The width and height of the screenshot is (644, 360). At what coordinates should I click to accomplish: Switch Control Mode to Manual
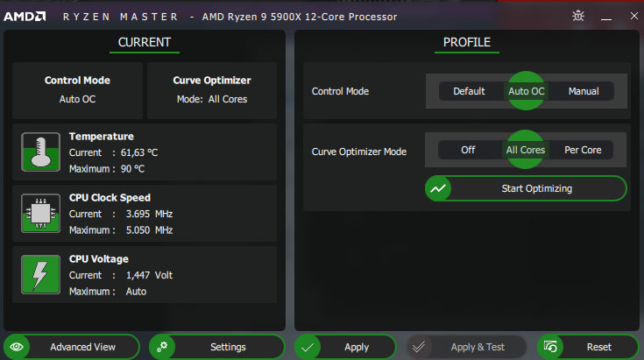584,91
